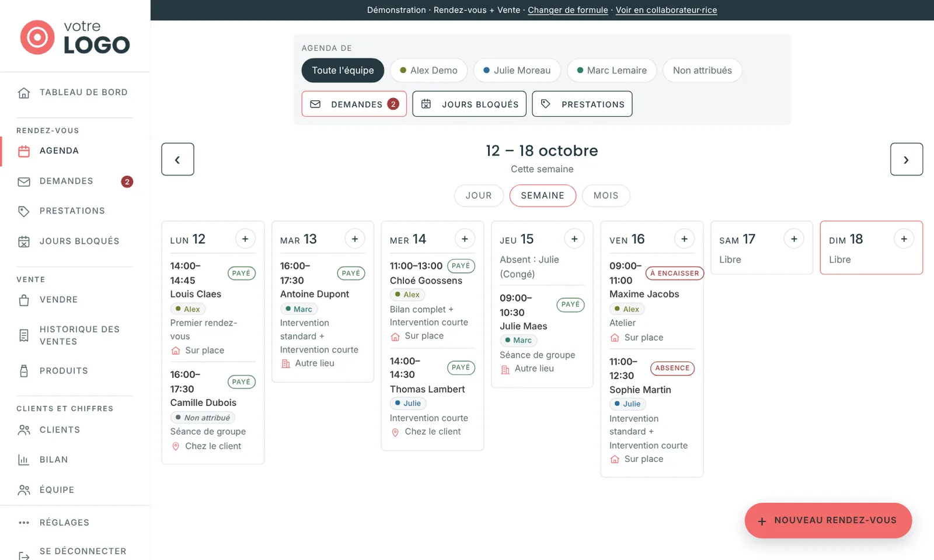Click Prestations button in agenda toolbar

coord(582,104)
